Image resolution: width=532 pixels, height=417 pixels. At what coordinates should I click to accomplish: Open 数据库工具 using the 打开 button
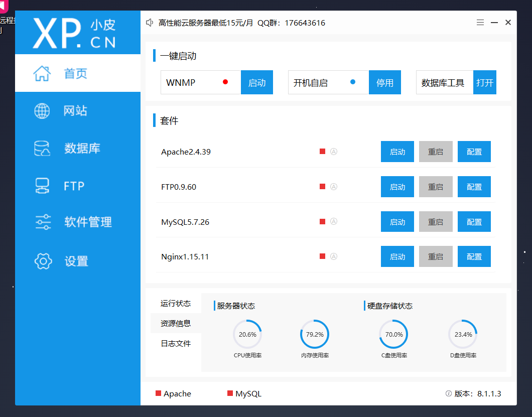484,82
